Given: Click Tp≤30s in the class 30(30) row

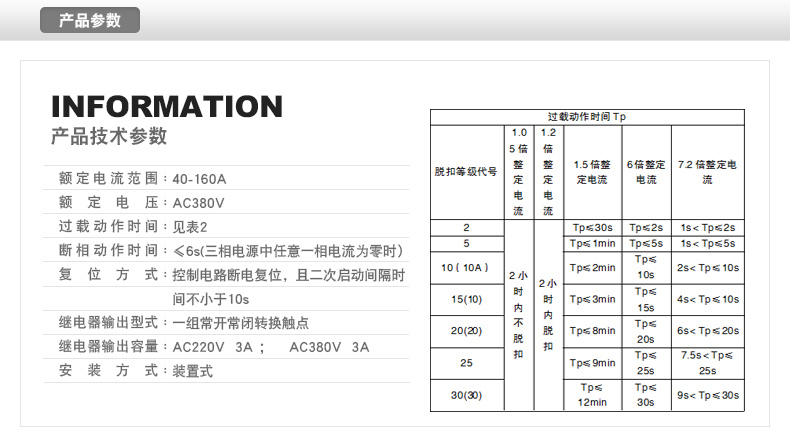Looking at the screenshot, I should pos(646,395).
